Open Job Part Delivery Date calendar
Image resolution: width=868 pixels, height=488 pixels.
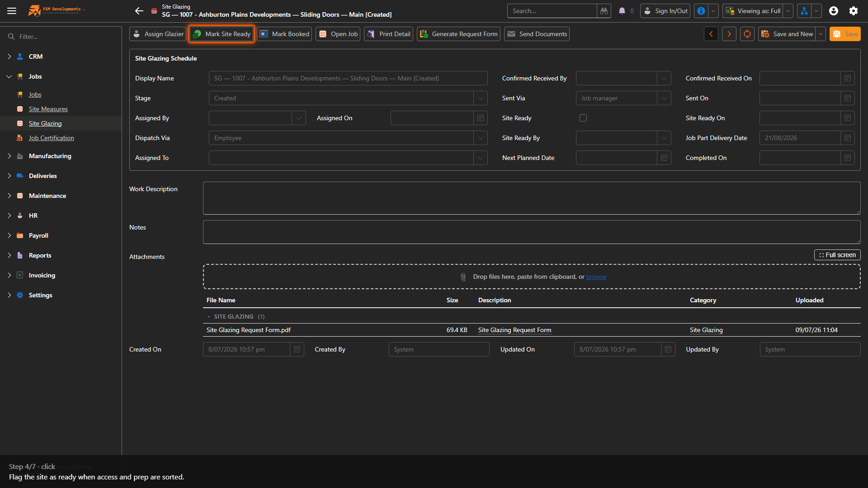tap(848, 138)
